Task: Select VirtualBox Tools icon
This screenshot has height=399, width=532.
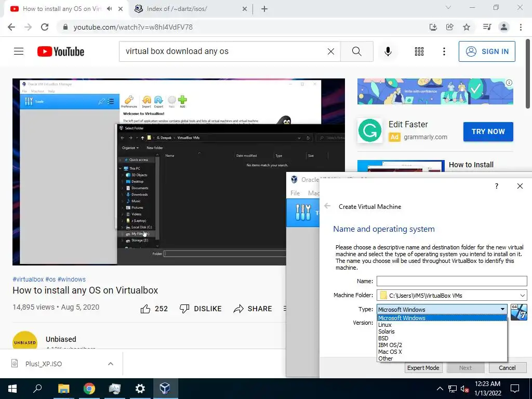Action: 303,212
